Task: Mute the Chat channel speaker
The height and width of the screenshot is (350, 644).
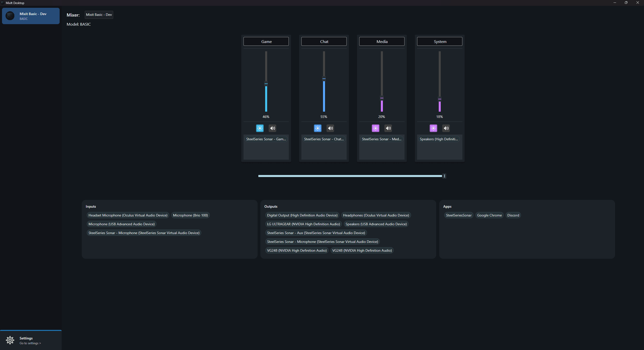Action: click(330, 128)
